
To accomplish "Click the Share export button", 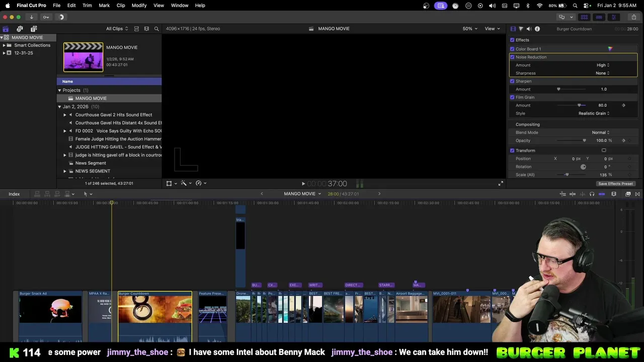I will (633, 17).
